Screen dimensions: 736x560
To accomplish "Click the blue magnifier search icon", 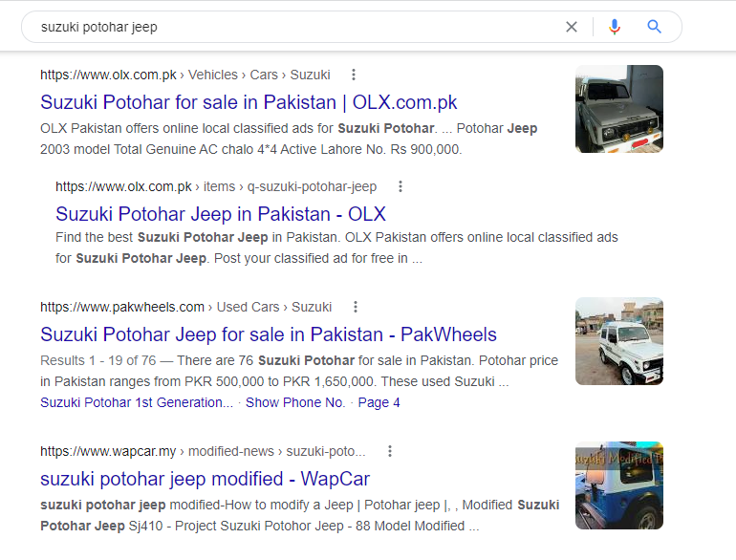I will [x=655, y=27].
